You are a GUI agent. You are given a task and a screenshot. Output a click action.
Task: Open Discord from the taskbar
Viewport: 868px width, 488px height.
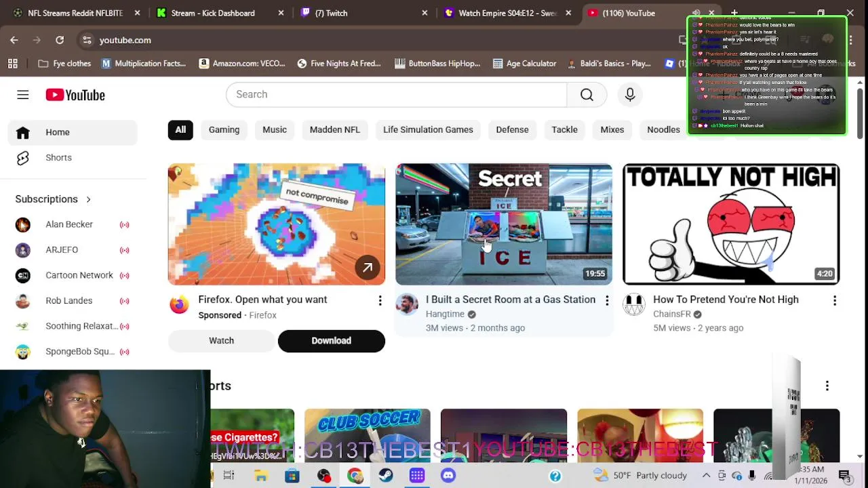coord(448,476)
